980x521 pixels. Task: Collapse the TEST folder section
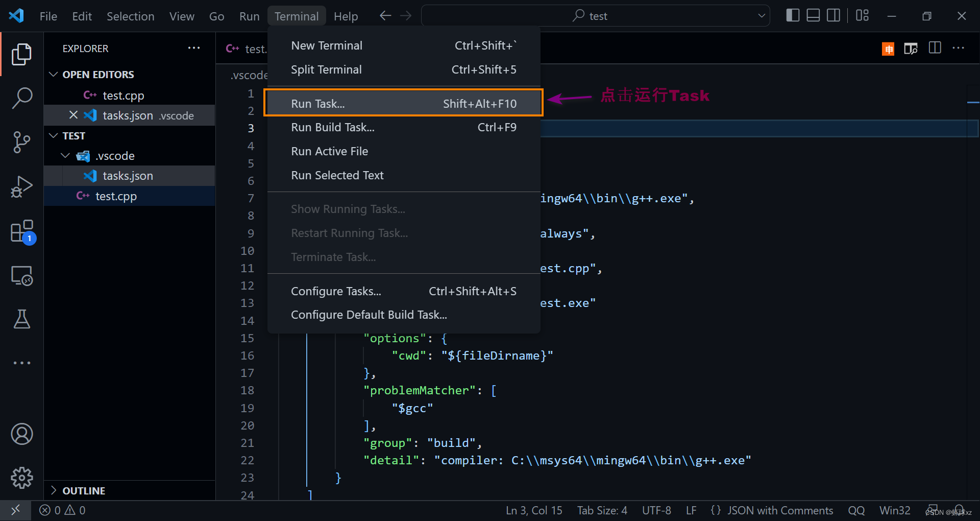click(x=53, y=136)
